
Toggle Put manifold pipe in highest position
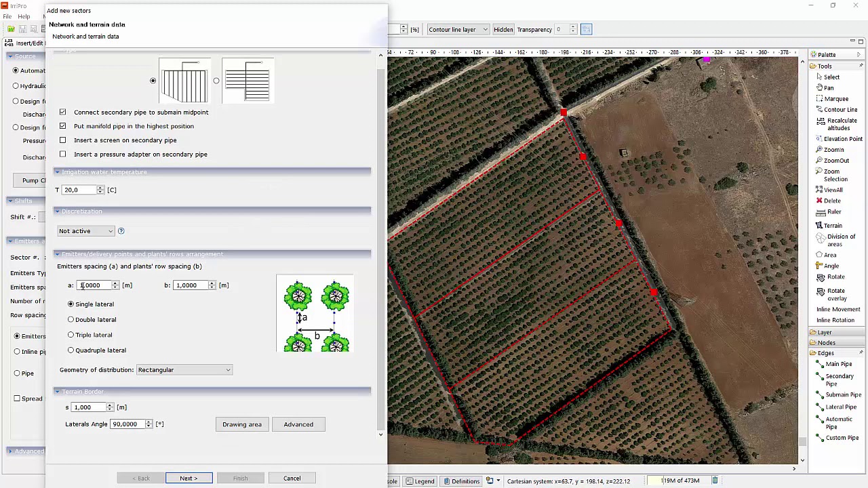63,126
